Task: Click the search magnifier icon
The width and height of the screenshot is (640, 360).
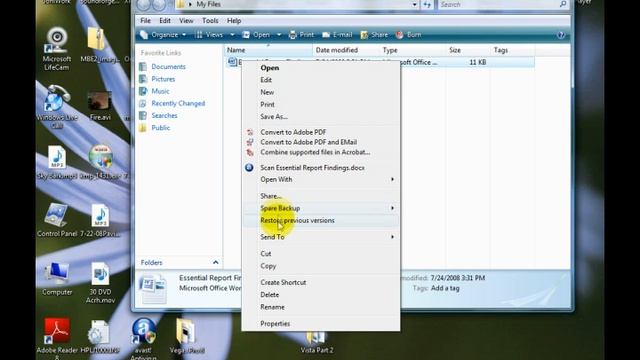Action: pos(563,4)
